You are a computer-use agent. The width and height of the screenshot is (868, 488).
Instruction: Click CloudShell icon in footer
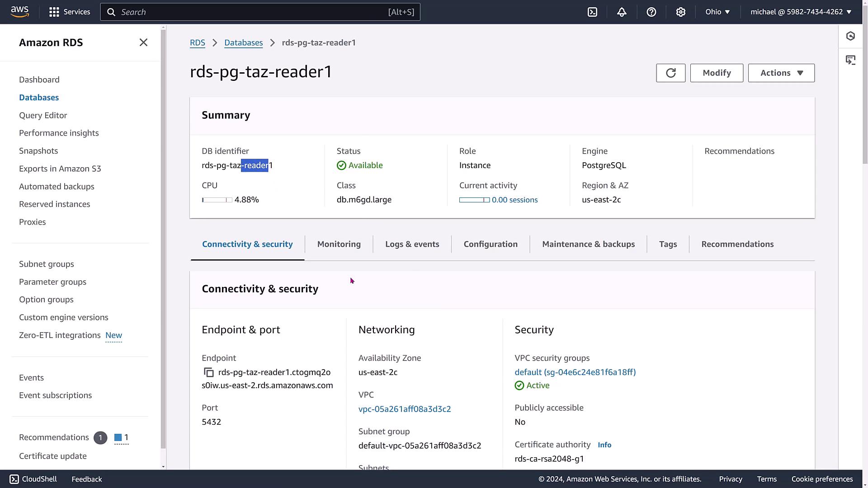(x=14, y=479)
